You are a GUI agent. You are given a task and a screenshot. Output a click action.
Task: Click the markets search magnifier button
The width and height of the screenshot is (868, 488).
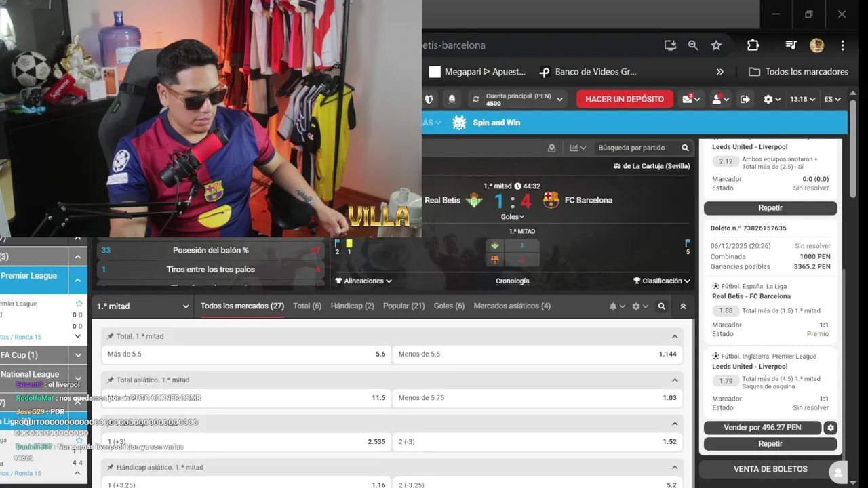pos(662,306)
